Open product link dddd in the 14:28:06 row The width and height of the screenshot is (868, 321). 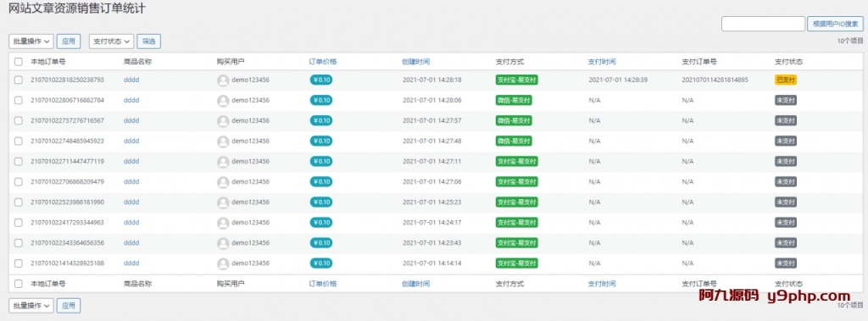click(x=131, y=101)
